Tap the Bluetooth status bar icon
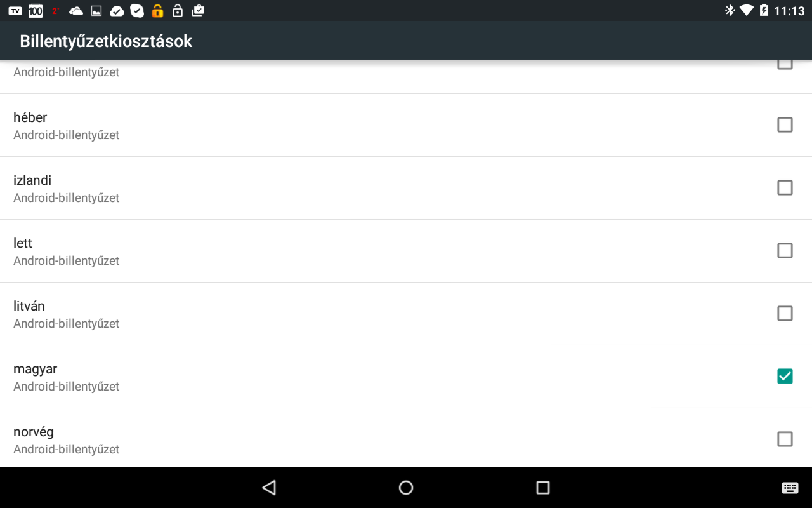This screenshot has height=508, width=812. tap(730, 10)
